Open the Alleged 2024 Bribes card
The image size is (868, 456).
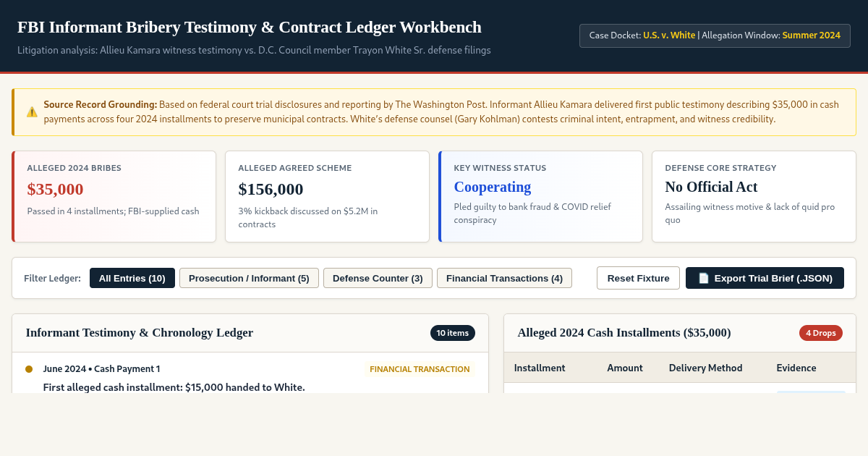[x=114, y=196]
